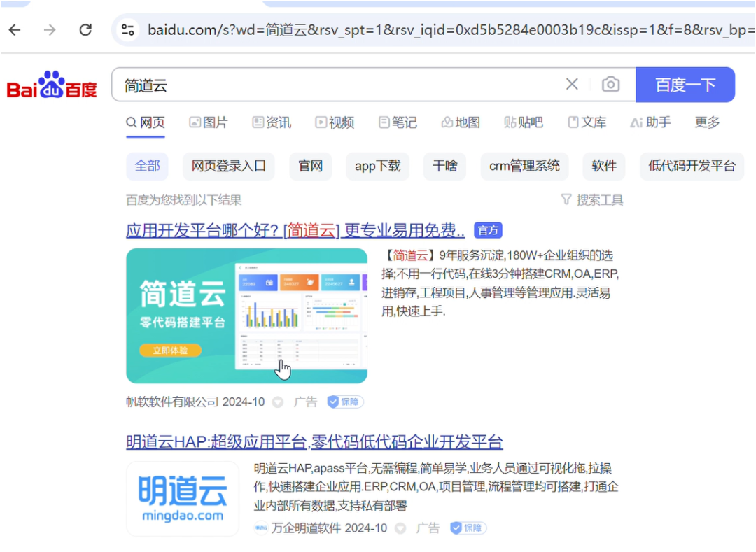Click the 简道云 ad banner thumbnail

(x=246, y=316)
